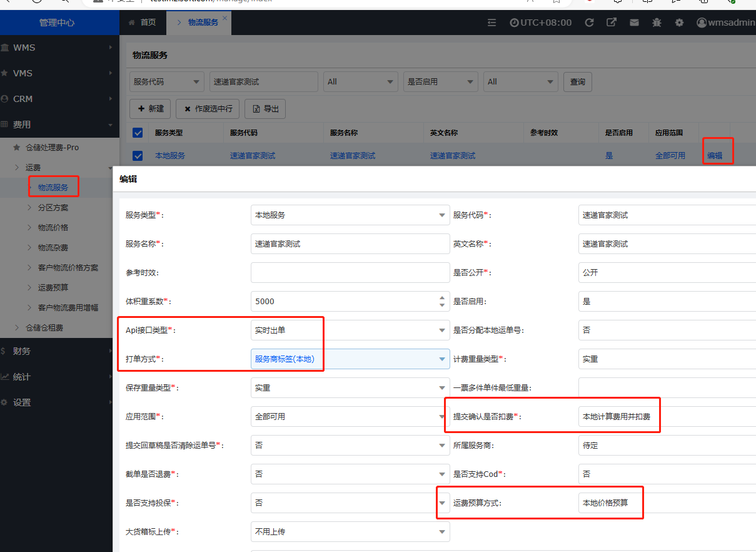Screen dimensions: 756x552
Task: Uncheck the 本地服务 row checkbox
Action: (x=138, y=155)
